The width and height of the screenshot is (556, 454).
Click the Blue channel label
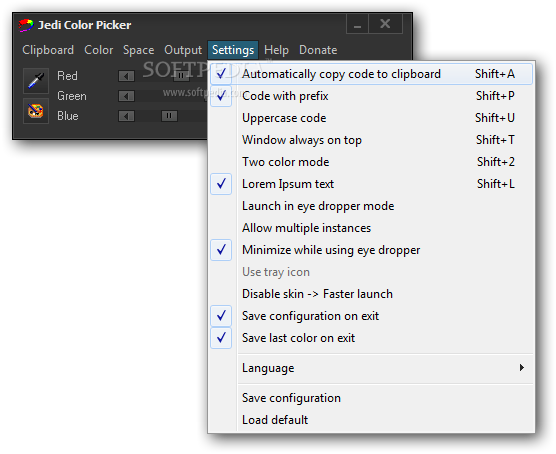point(68,116)
